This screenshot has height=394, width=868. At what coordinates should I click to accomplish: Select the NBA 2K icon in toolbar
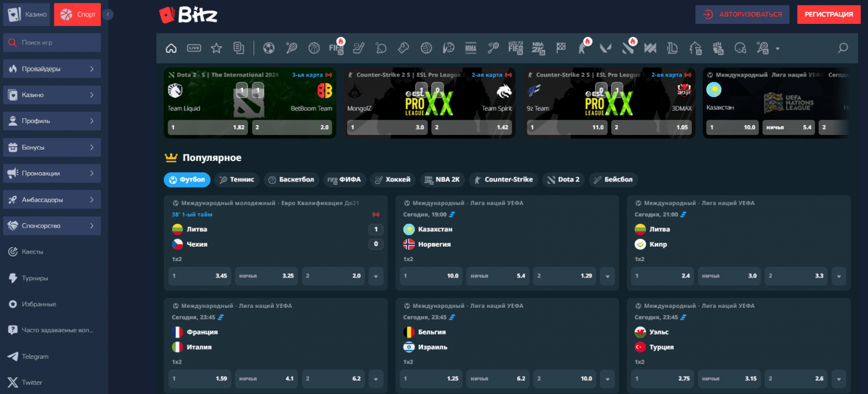[538, 48]
